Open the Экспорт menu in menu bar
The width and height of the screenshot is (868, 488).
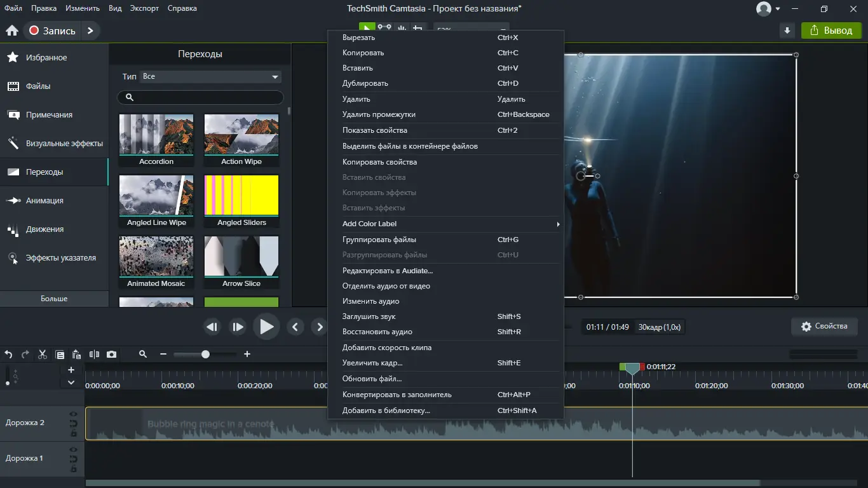(x=144, y=8)
